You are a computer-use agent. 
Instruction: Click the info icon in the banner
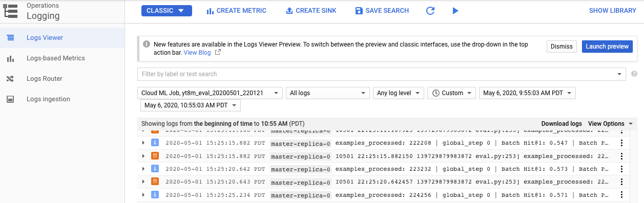pyautogui.click(x=147, y=44)
